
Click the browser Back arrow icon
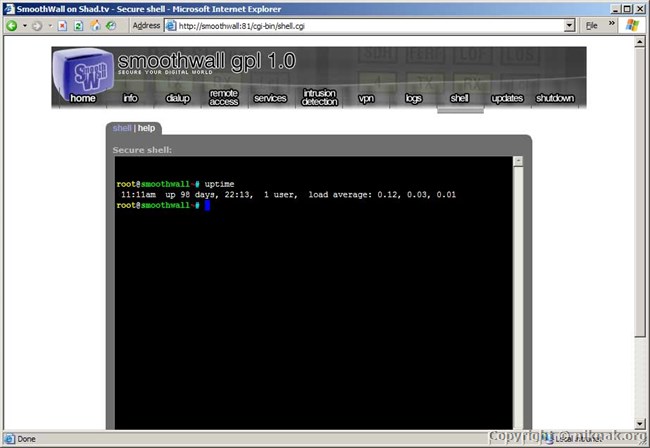[12, 26]
